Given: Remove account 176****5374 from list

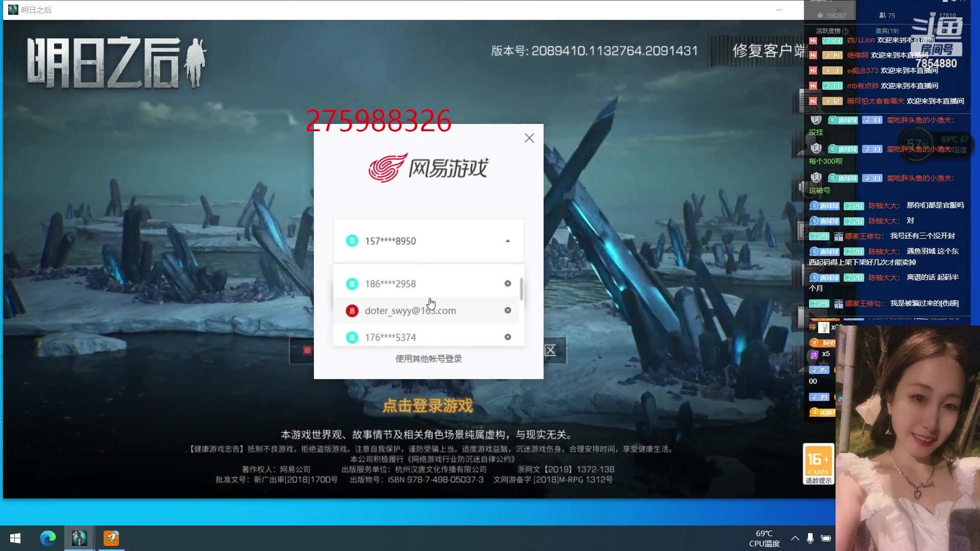Looking at the screenshot, I should (507, 337).
